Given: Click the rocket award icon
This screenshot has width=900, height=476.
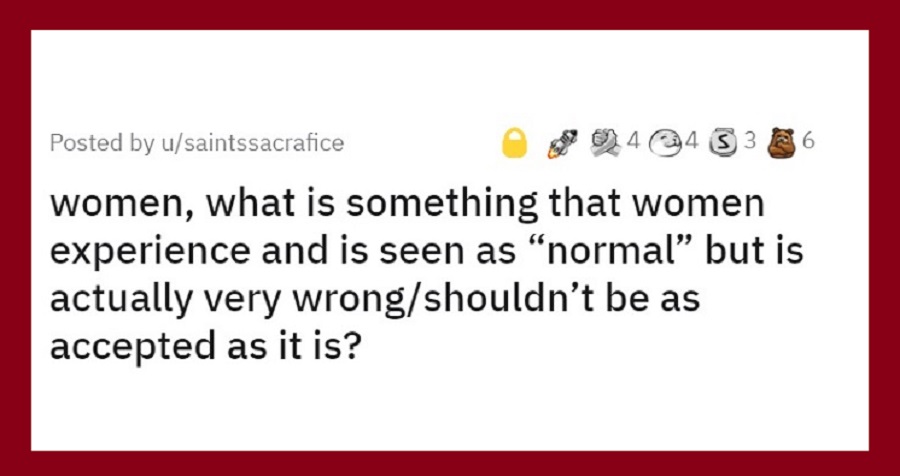Looking at the screenshot, I should pos(560,144).
